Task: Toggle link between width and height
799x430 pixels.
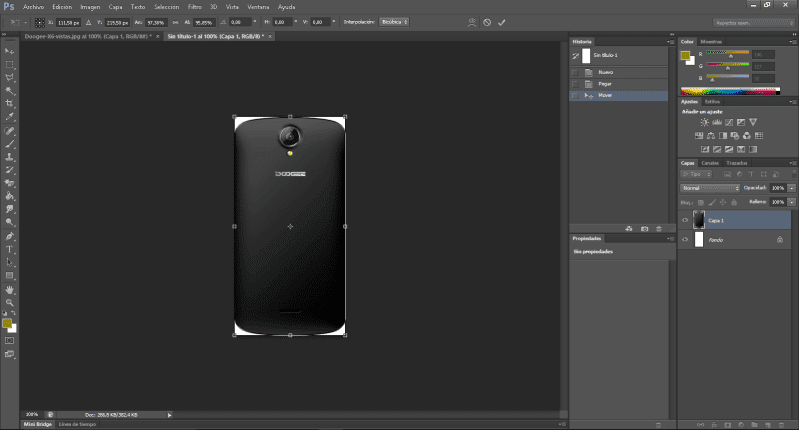Action: (x=175, y=22)
